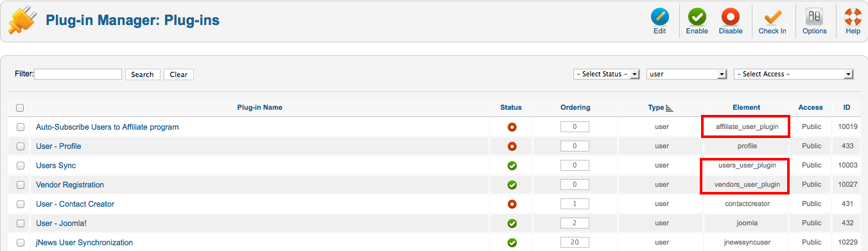Open the Select Status dropdown
868x251 pixels.
coord(607,74)
